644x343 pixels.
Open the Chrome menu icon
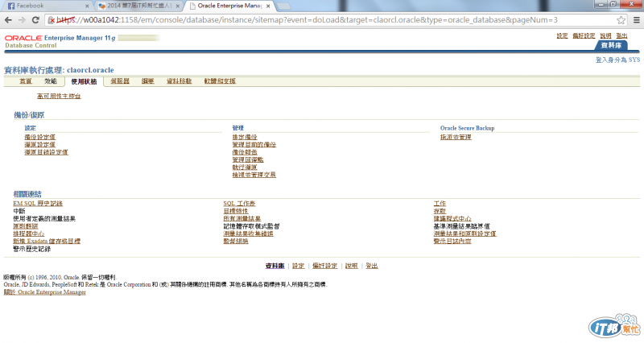click(x=636, y=20)
